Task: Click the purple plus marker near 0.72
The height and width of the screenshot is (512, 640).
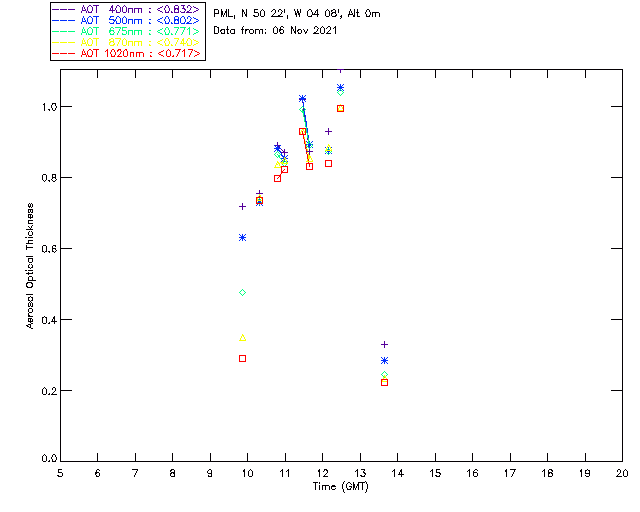Action: [x=242, y=207]
